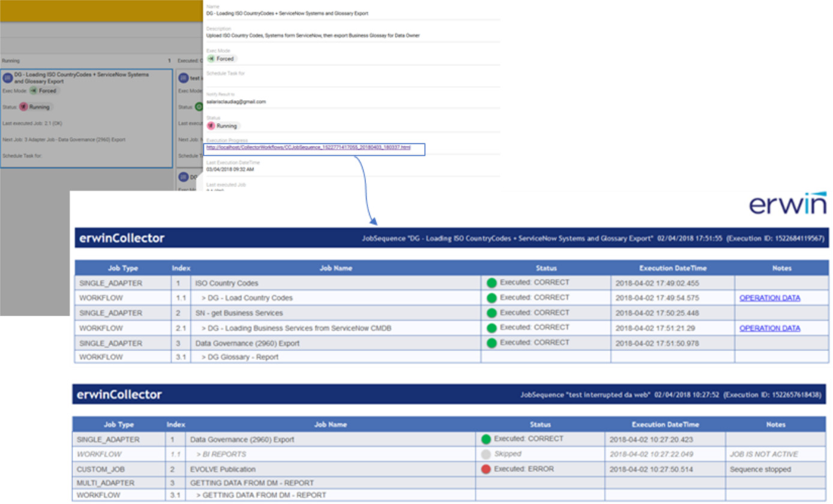
Task: Click the Running column heading
Action: pyautogui.click(x=11, y=61)
